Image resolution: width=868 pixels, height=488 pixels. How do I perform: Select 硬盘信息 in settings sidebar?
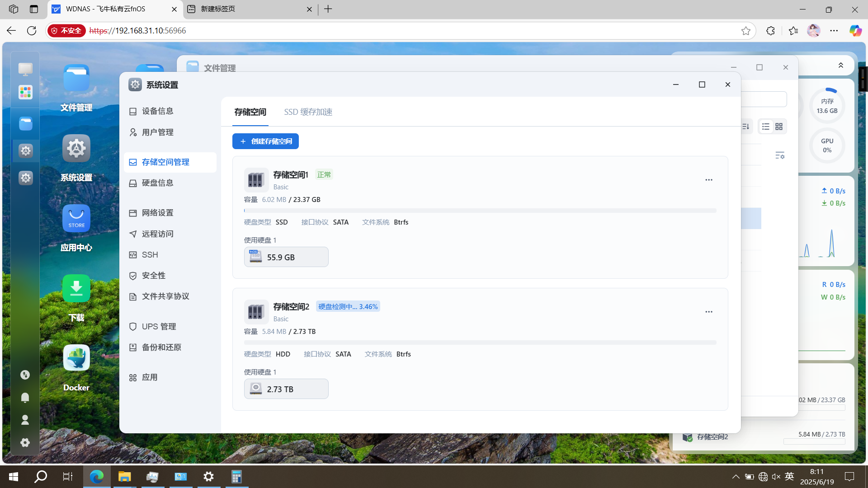coord(157,183)
